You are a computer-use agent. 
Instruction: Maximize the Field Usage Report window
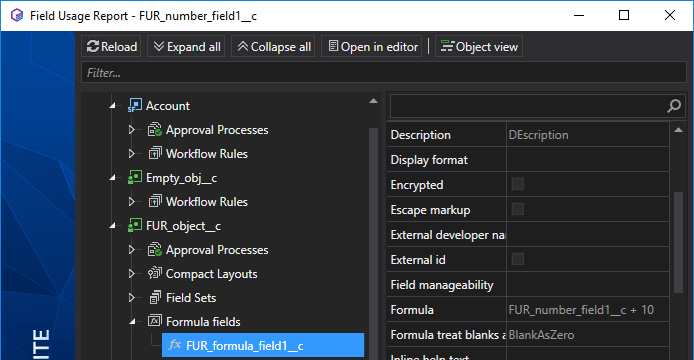tap(624, 15)
